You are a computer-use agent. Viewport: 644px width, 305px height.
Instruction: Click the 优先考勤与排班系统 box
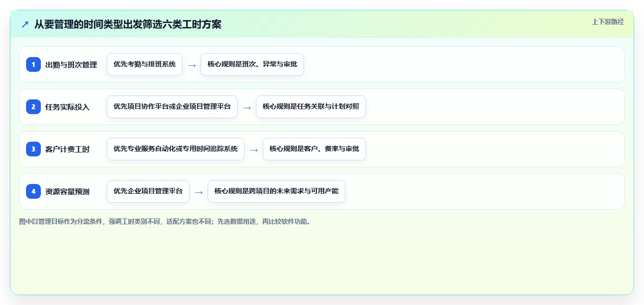(x=145, y=64)
